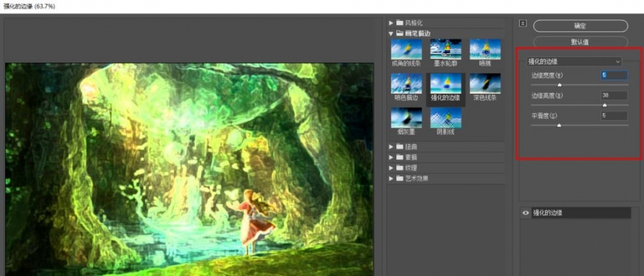The image size is (644, 276).
Task: Focus the 边缘亮度 value field showing 38
Action: [x=614, y=95]
